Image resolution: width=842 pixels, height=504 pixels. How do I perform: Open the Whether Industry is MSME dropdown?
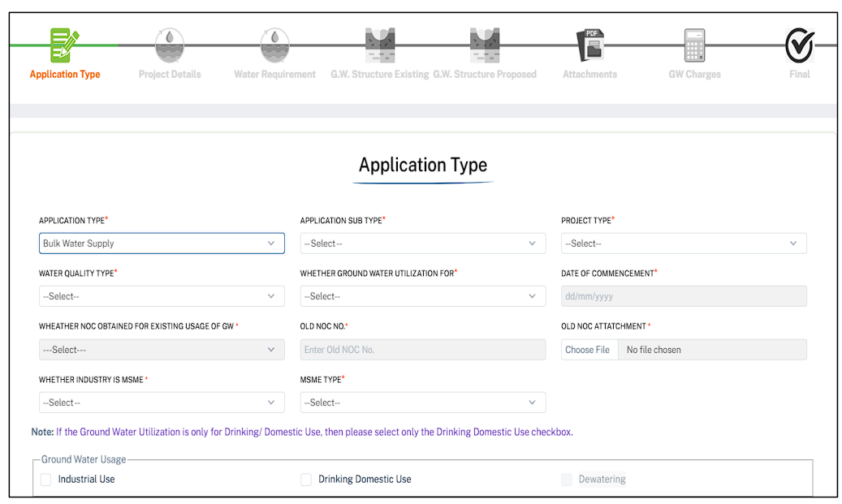pos(162,402)
